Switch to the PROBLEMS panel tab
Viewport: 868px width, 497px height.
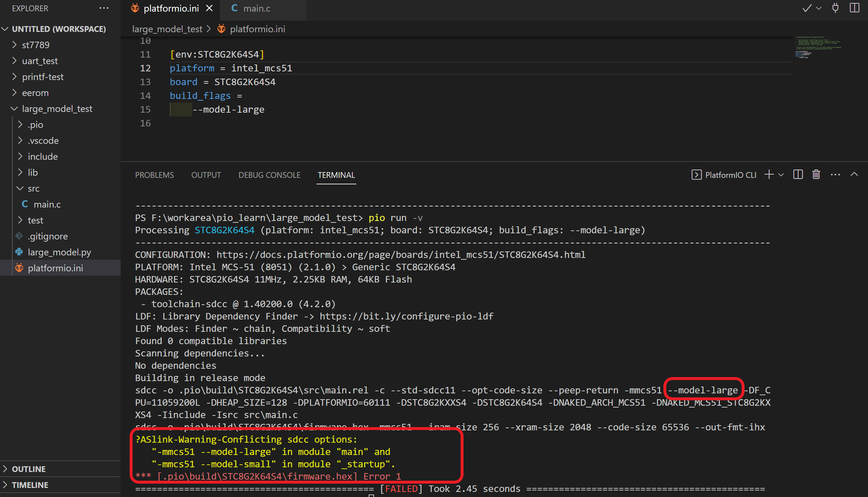click(x=154, y=175)
